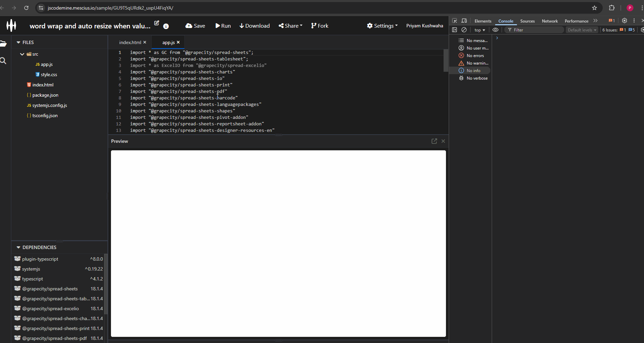Expand the console prompt chevron
Screen dimensions: 644x343
pos(497,38)
